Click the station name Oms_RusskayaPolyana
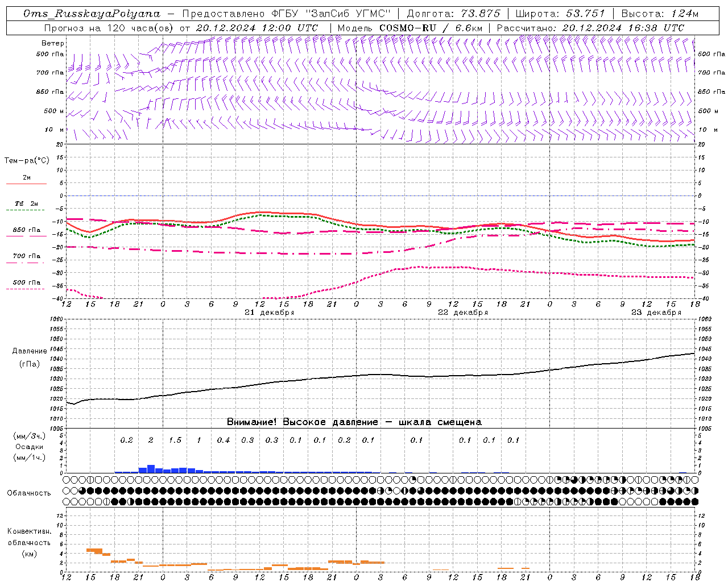The width and height of the screenshot is (728, 582). coord(92,14)
